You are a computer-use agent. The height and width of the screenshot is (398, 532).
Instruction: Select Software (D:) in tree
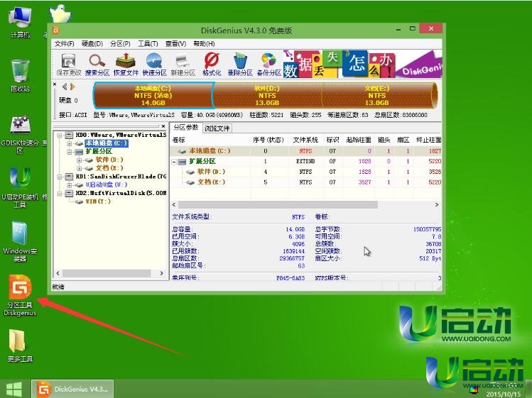pyautogui.click(x=109, y=160)
